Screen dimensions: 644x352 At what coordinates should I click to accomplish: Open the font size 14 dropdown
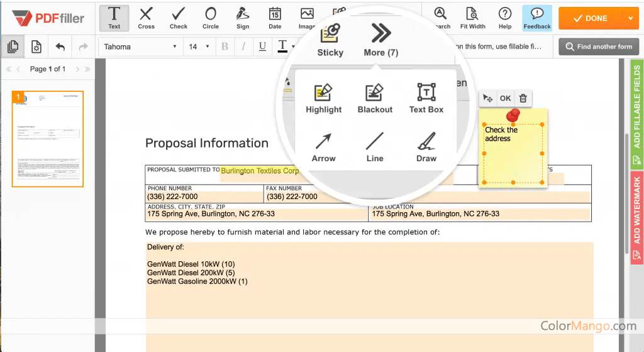click(x=199, y=47)
